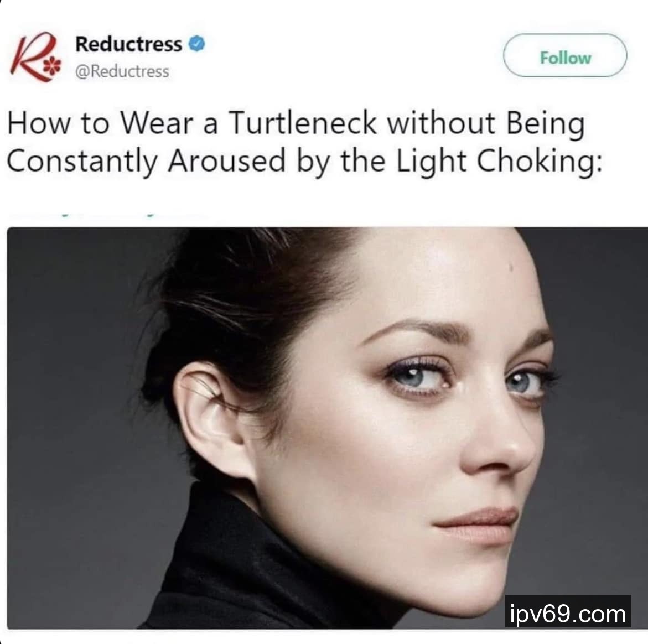Follow the Reductress account
Viewport: 648px width, 644px height.
tap(565, 55)
